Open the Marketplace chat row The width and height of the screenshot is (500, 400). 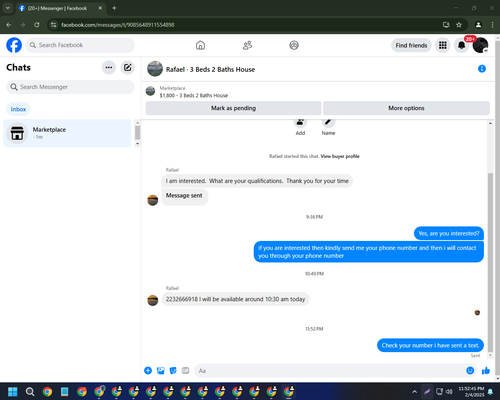[x=67, y=133]
